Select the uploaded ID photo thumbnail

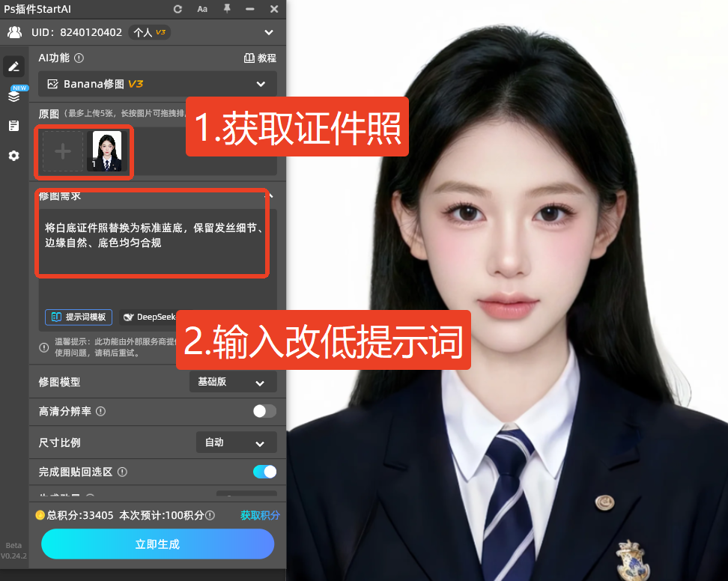(x=107, y=151)
